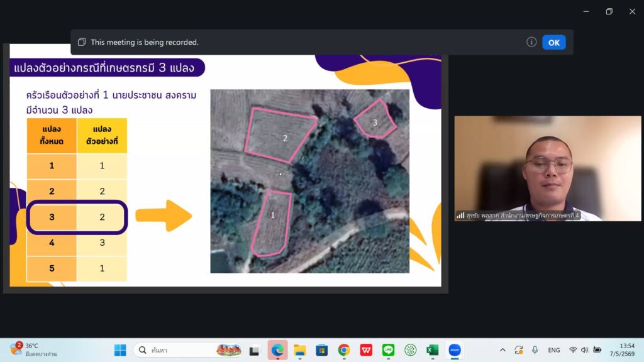Switch to Microsoft Edge in taskbar

[277, 350]
